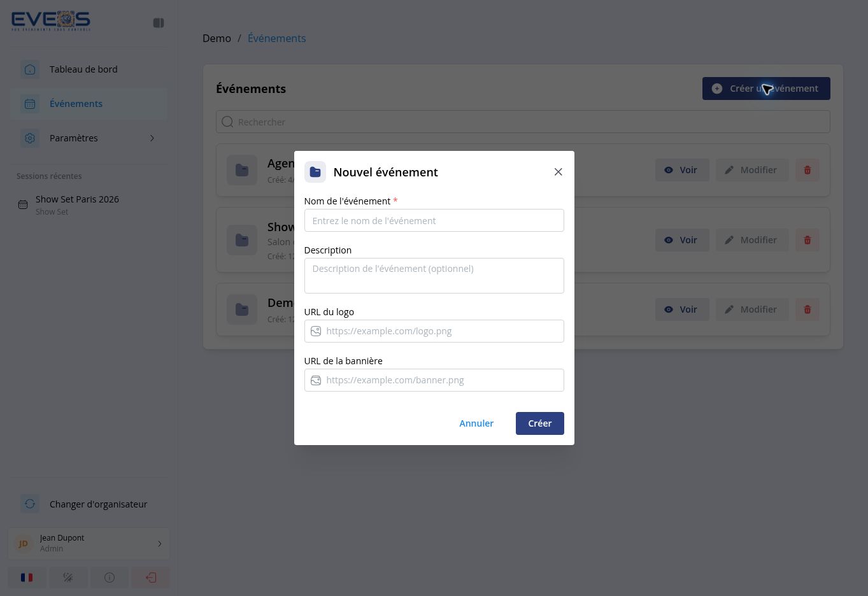The image size is (868, 596).
Task: Close the Nouvel événement dialog
Action: (x=559, y=172)
